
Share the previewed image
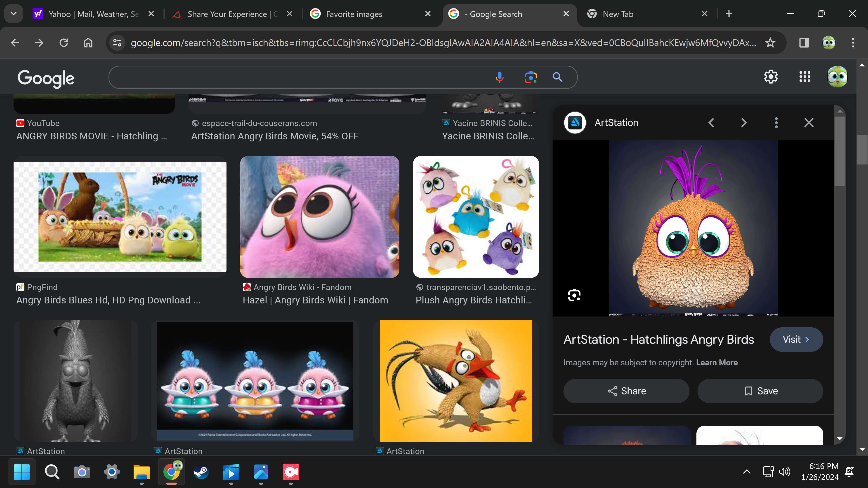[626, 391]
